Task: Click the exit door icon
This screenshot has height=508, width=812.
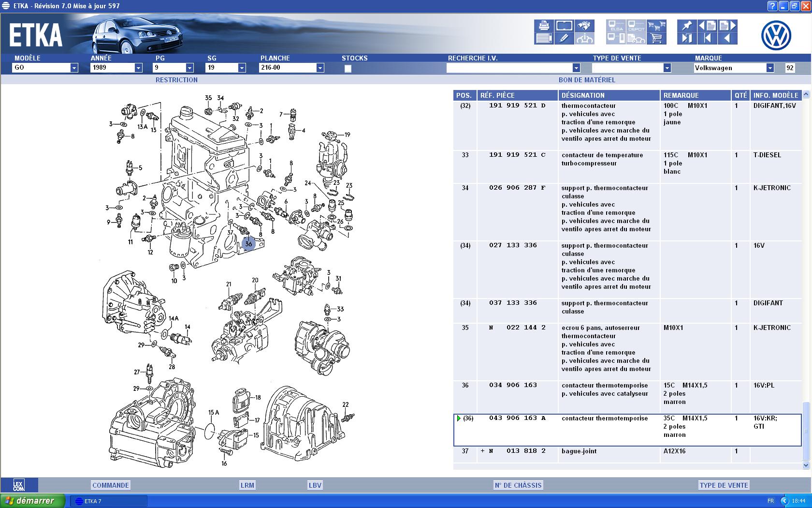Action: (x=687, y=38)
